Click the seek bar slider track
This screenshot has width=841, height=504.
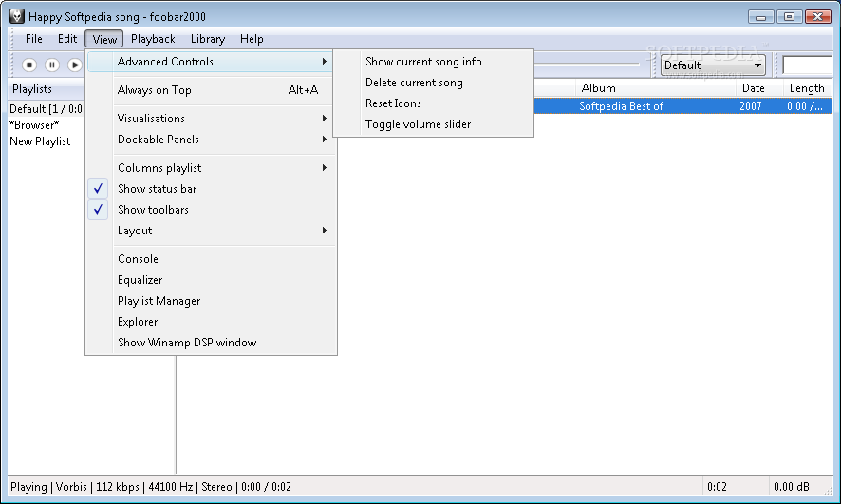point(587,65)
